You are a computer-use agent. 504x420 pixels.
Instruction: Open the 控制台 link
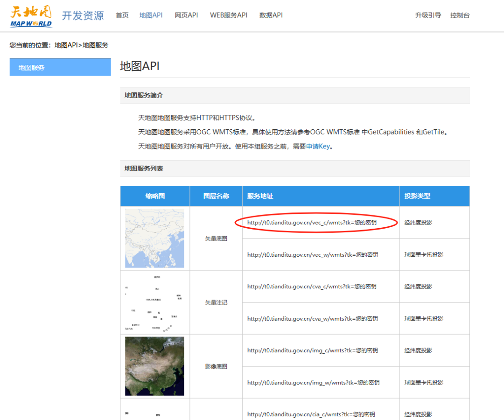tap(460, 15)
